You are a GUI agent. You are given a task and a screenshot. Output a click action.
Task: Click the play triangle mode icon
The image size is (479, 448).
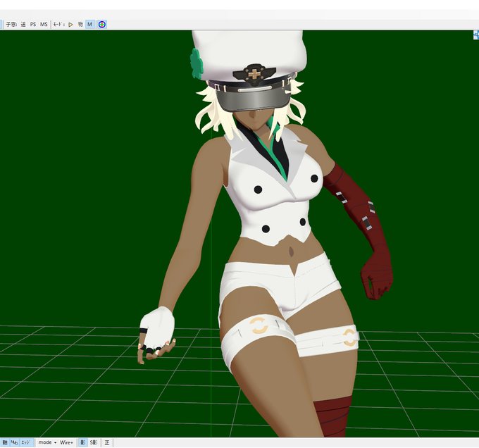pyautogui.click(x=70, y=25)
